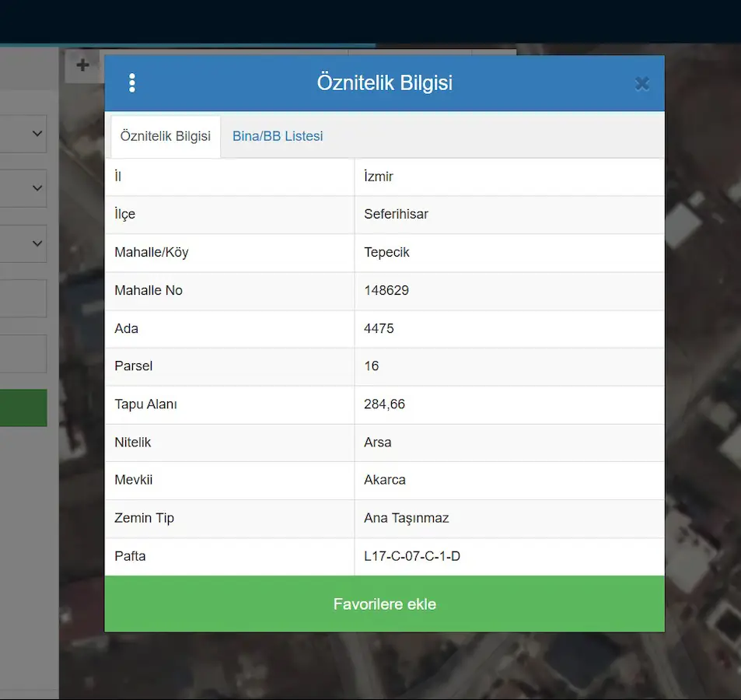Click the Pafta value L17-C-07-C-1-D
Viewport: 741px width, 700px height.
[x=412, y=556]
